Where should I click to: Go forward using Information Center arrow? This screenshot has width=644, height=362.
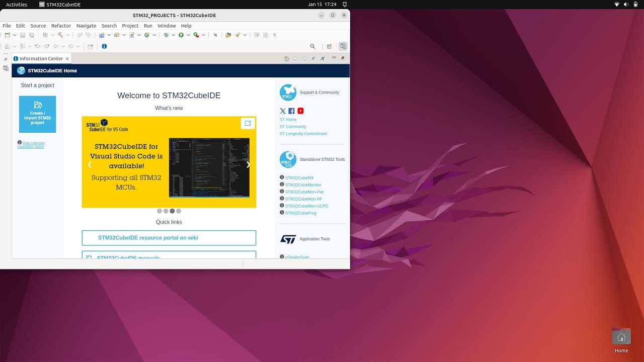[304, 58]
